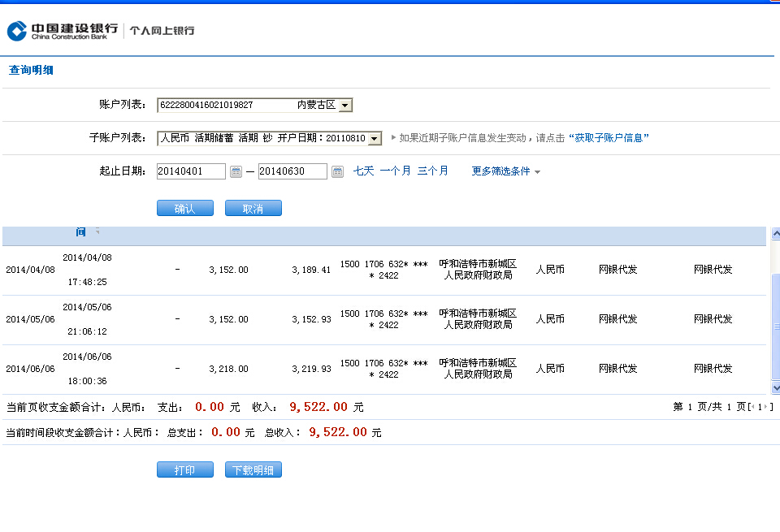
Task: Click the table scrollbar's up arrow
Action: (775, 232)
